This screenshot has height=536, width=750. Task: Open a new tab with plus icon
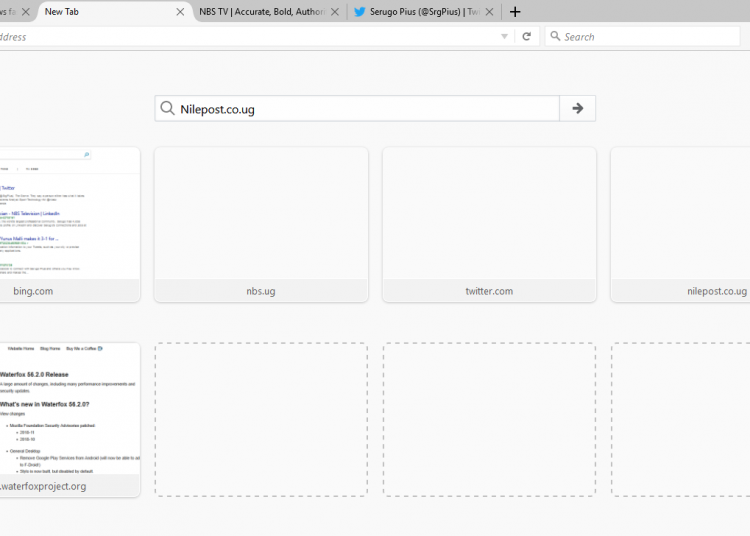pyautogui.click(x=515, y=12)
